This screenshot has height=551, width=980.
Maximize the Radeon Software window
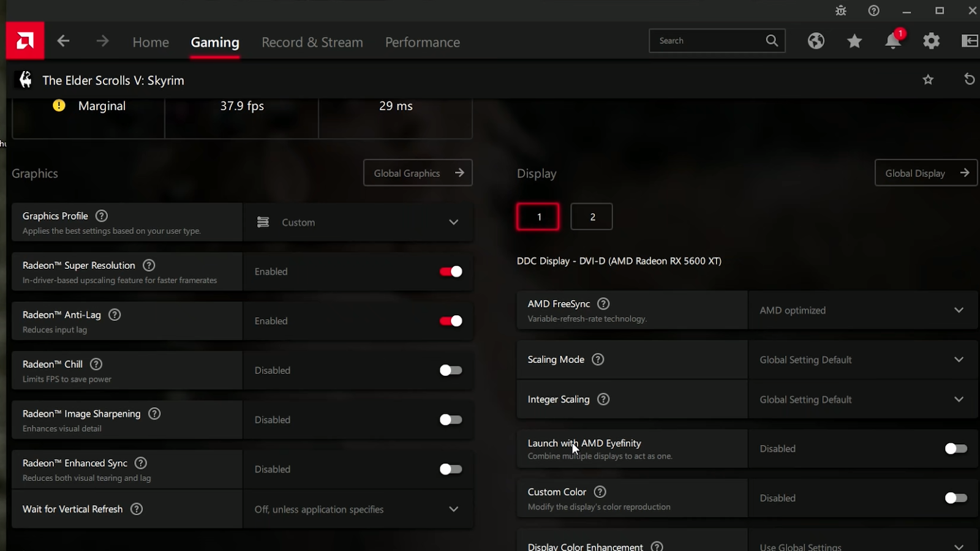coord(940,10)
